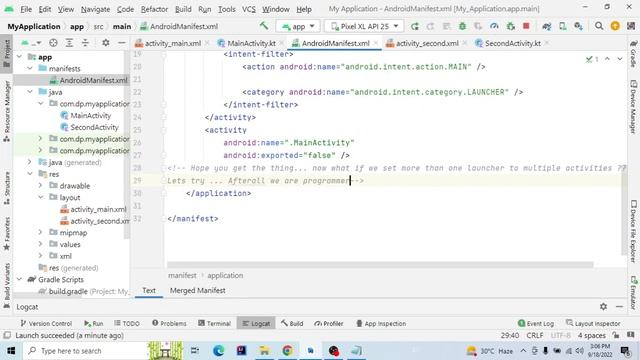Click the CRLF line separator indicator
Viewport: 640px width, 360px height.
(535, 336)
